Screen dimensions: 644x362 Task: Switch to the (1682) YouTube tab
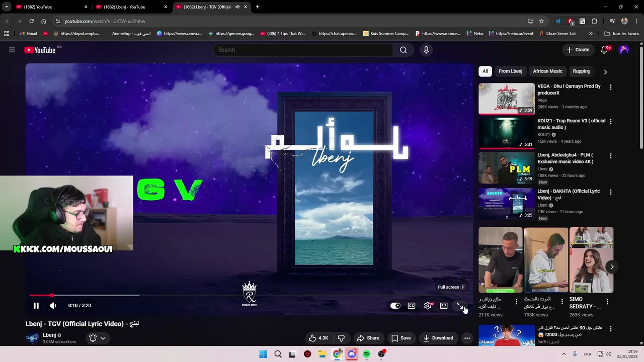(x=51, y=7)
